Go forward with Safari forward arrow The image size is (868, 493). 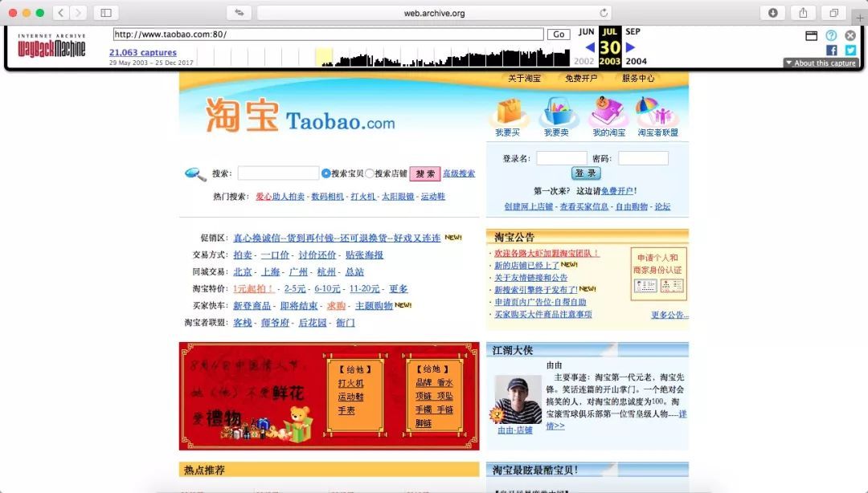78,13
